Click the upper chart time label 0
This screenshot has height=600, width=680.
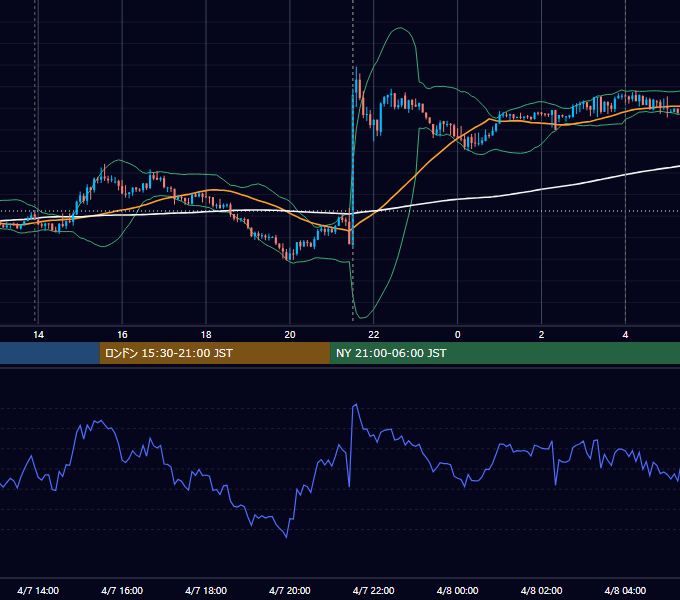coord(458,335)
